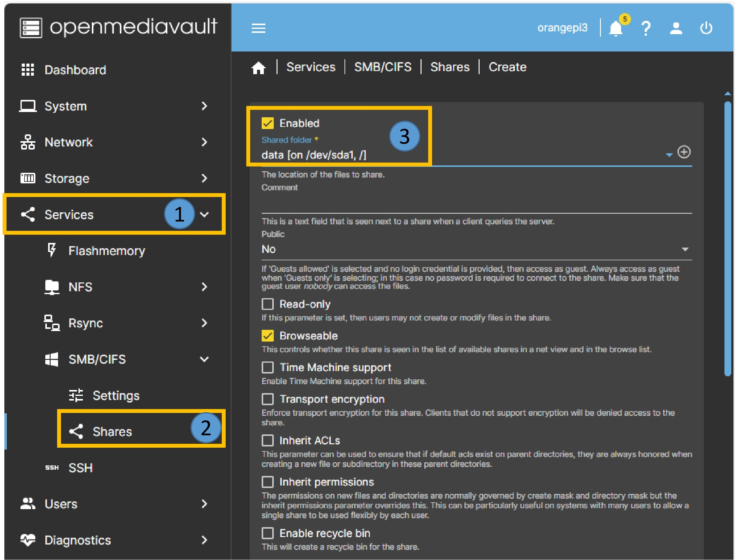The height and width of the screenshot is (560, 735).
Task: Click the Services share icon
Action: tap(28, 215)
